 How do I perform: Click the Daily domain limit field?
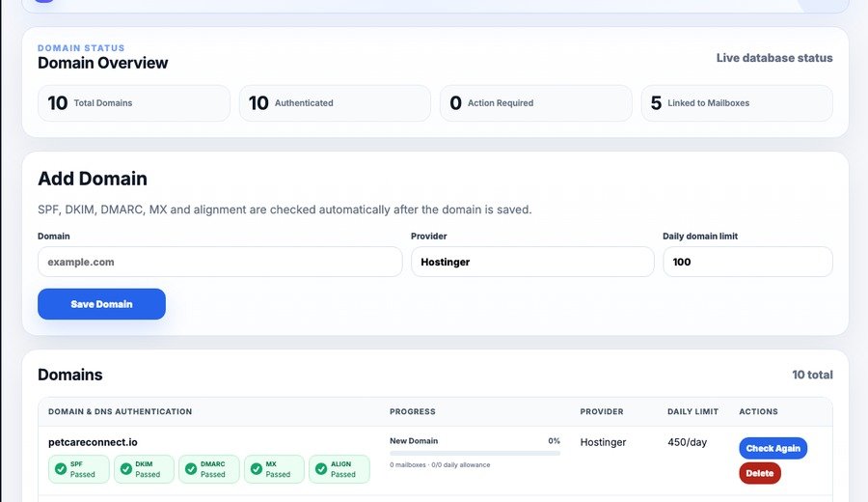point(747,262)
